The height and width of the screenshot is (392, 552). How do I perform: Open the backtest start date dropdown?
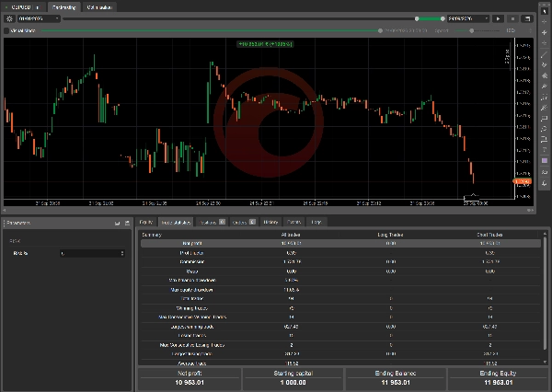[39, 18]
